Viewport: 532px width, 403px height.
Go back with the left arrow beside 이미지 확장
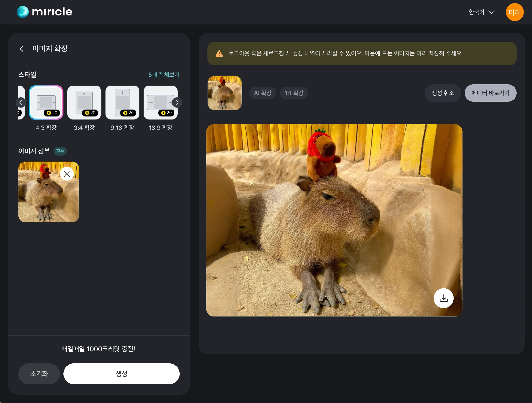pyautogui.click(x=22, y=49)
